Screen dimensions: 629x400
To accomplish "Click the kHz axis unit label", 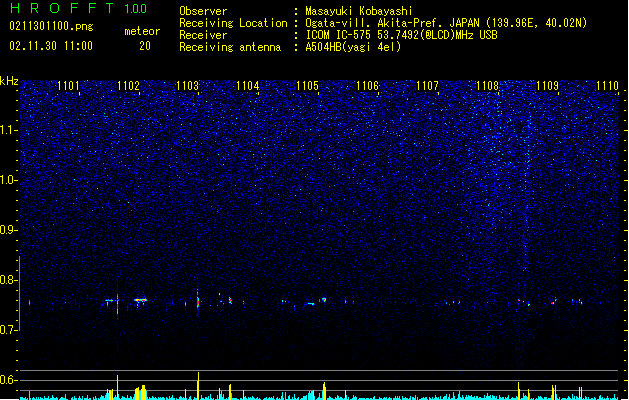I will tap(9, 81).
